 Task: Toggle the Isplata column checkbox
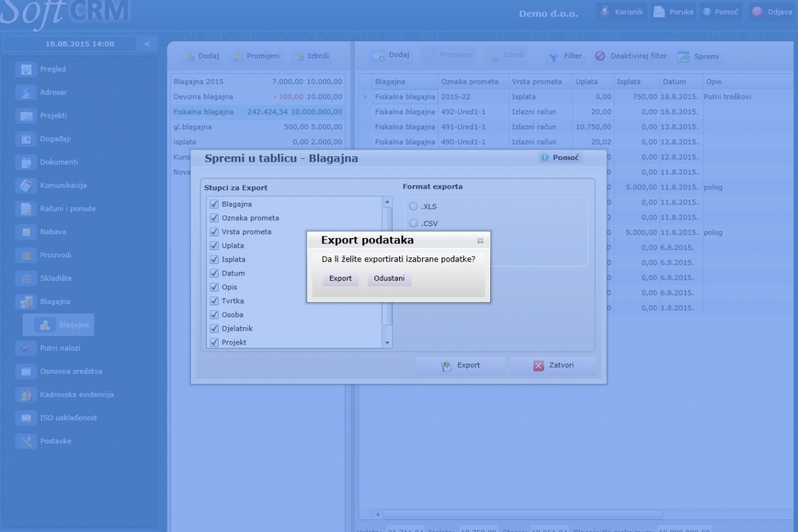click(x=214, y=259)
